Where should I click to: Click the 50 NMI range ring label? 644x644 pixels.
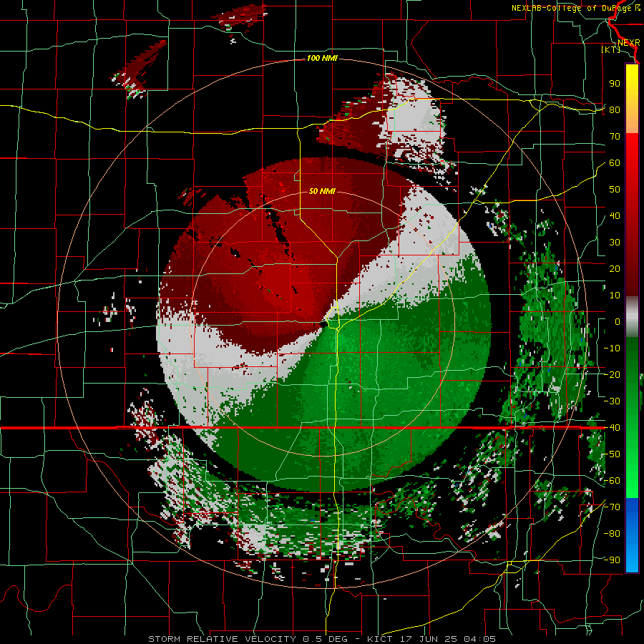322,191
